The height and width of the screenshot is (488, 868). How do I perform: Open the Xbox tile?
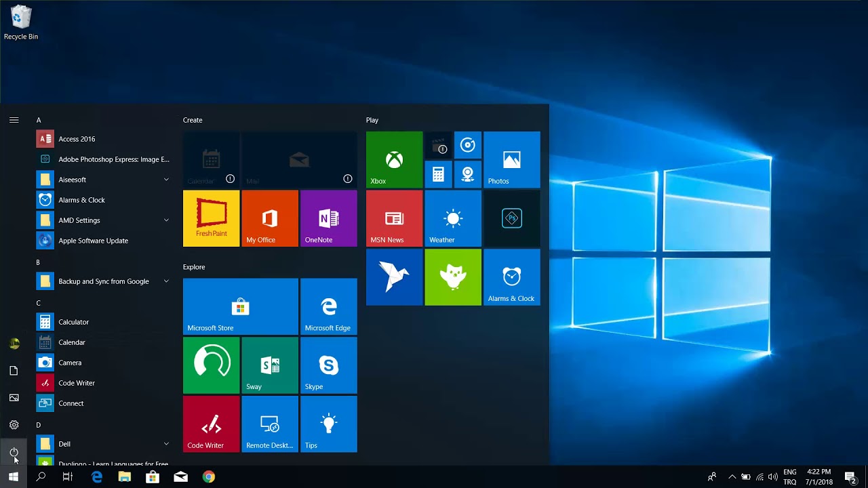pos(394,159)
